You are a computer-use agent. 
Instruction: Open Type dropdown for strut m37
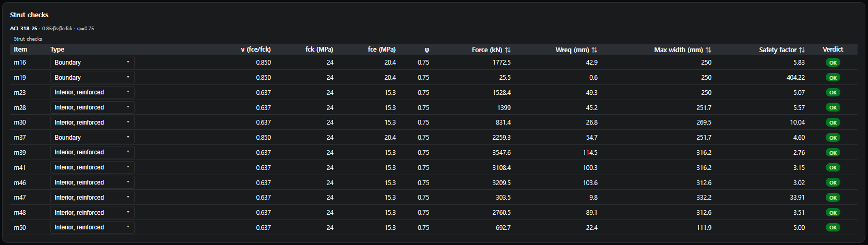coord(92,137)
